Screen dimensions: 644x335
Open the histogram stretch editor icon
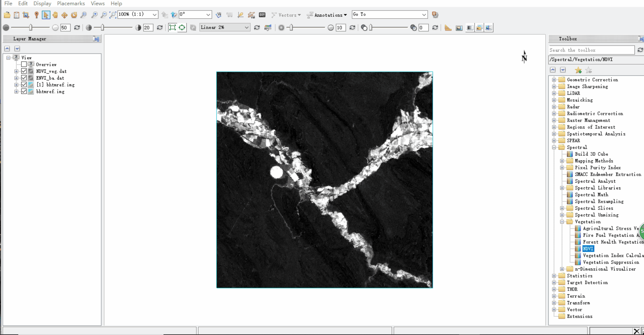[268, 27]
